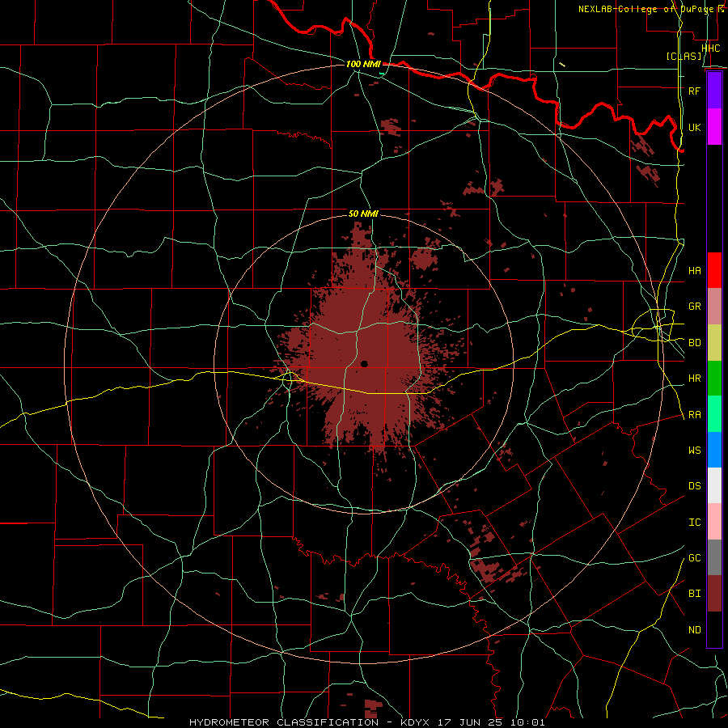Click the 'BI' legend label

[x=694, y=594]
